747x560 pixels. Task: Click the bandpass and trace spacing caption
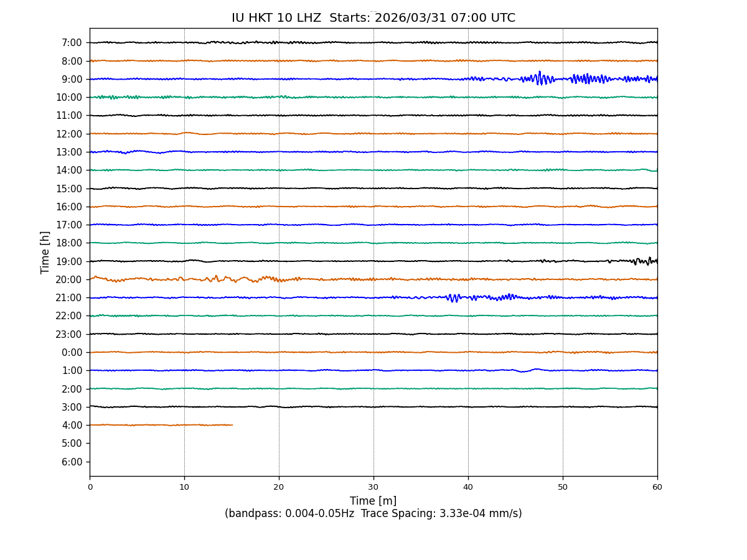[x=373, y=514]
